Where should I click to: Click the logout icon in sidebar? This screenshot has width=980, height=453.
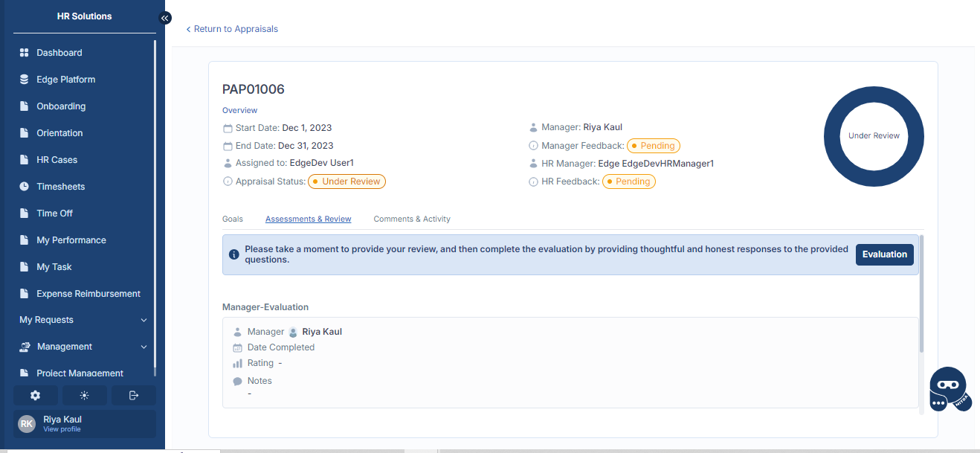(x=134, y=396)
